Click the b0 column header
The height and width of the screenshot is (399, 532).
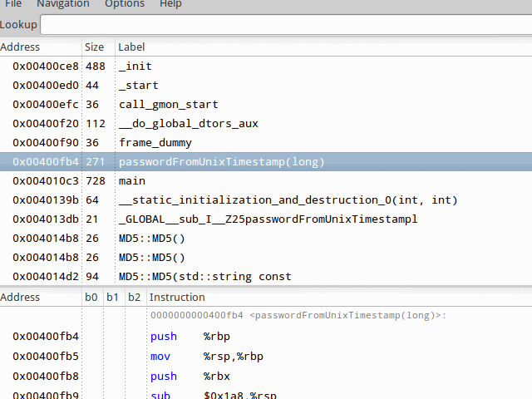(91, 298)
